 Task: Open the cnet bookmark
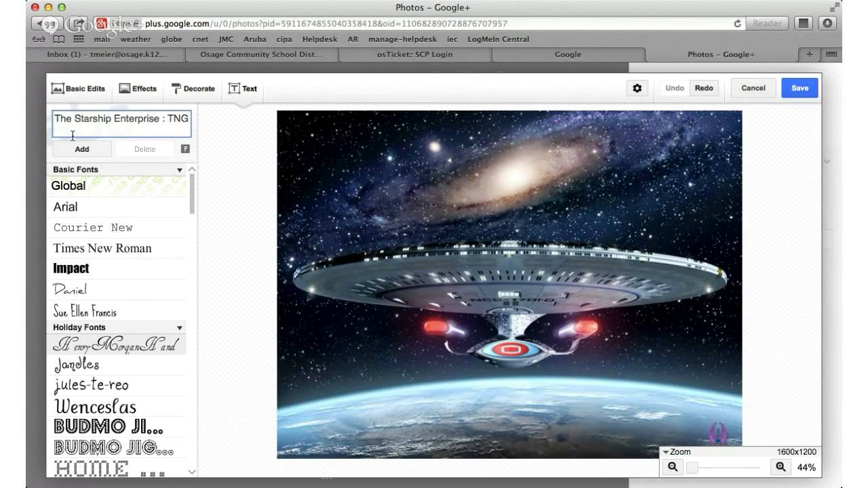point(200,39)
